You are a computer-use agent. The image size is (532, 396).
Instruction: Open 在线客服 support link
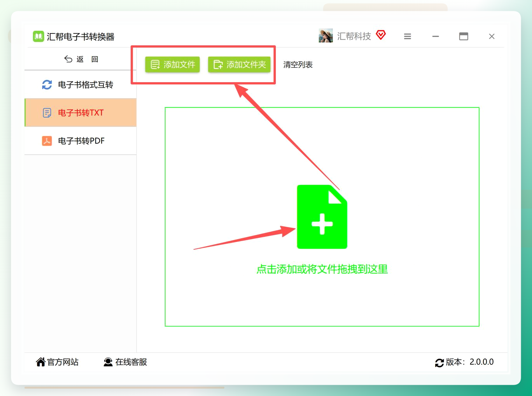click(125, 362)
